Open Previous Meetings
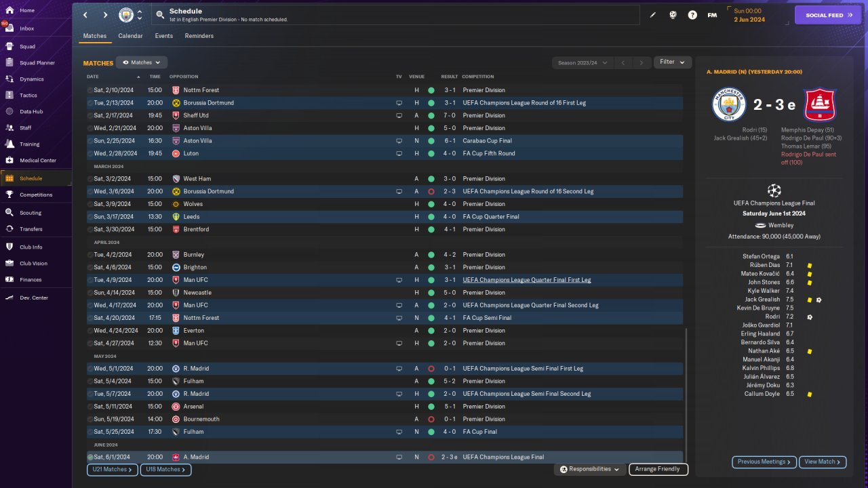Screen dimensions: 868x488 [x=764, y=462]
